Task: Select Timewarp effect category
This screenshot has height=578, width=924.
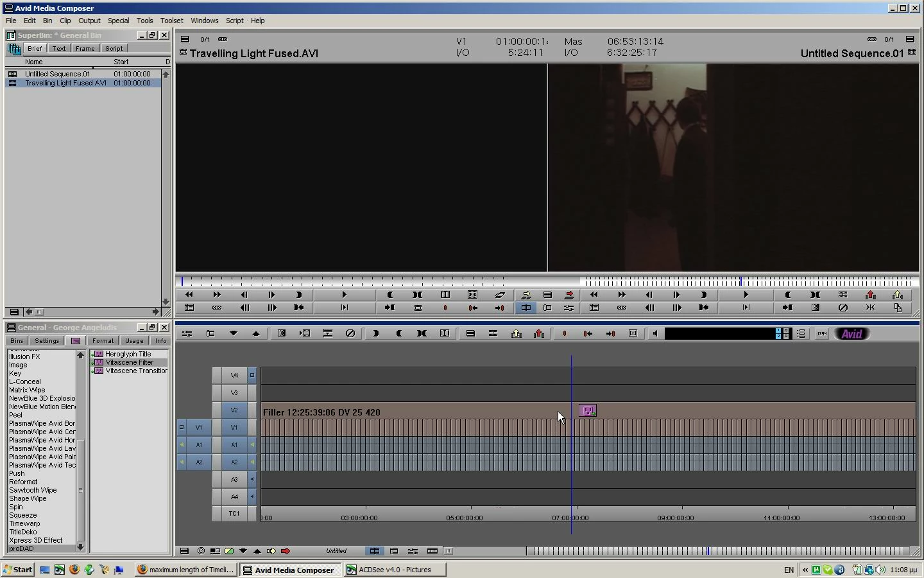Action: click(x=24, y=523)
